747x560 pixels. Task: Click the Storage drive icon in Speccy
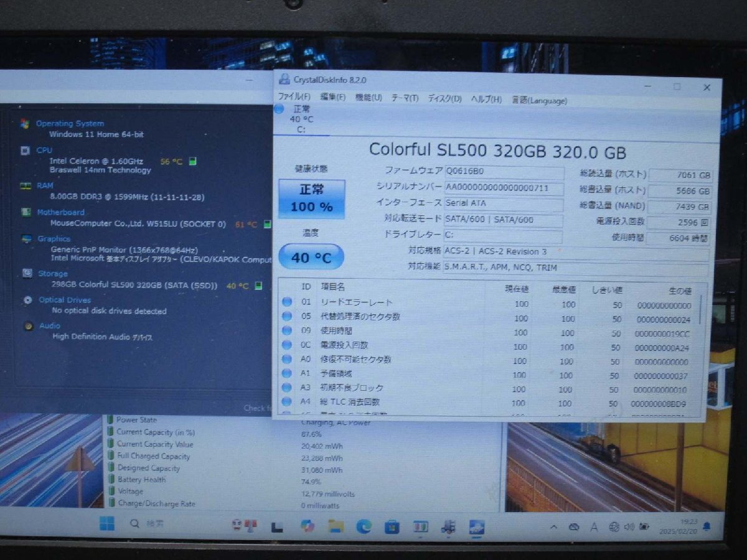coord(27,273)
